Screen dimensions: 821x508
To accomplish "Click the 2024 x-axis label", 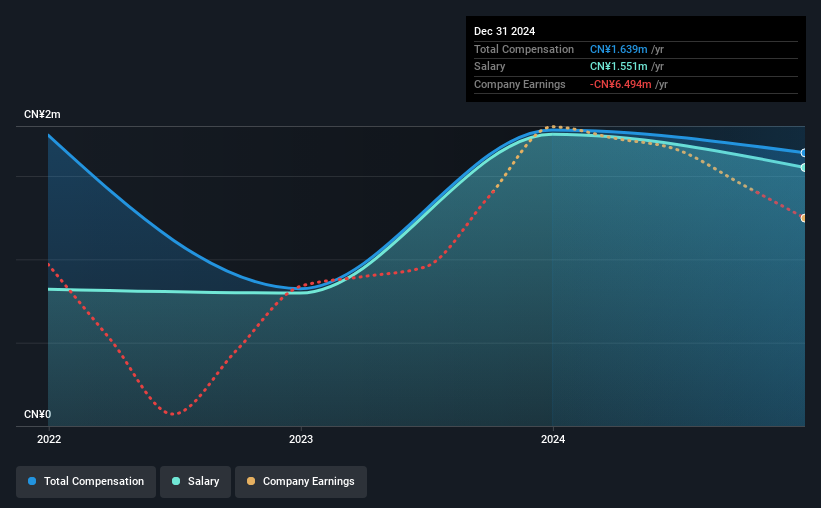I will (553, 439).
